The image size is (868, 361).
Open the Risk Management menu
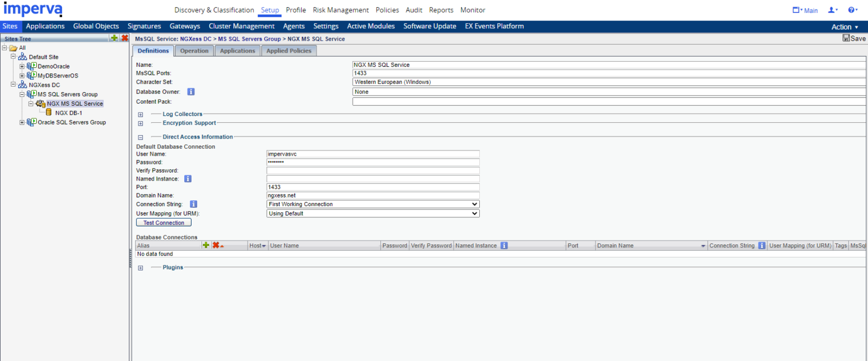(x=340, y=10)
